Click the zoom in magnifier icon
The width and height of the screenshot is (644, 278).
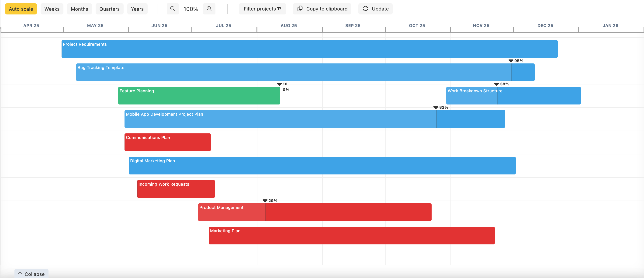point(209,9)
